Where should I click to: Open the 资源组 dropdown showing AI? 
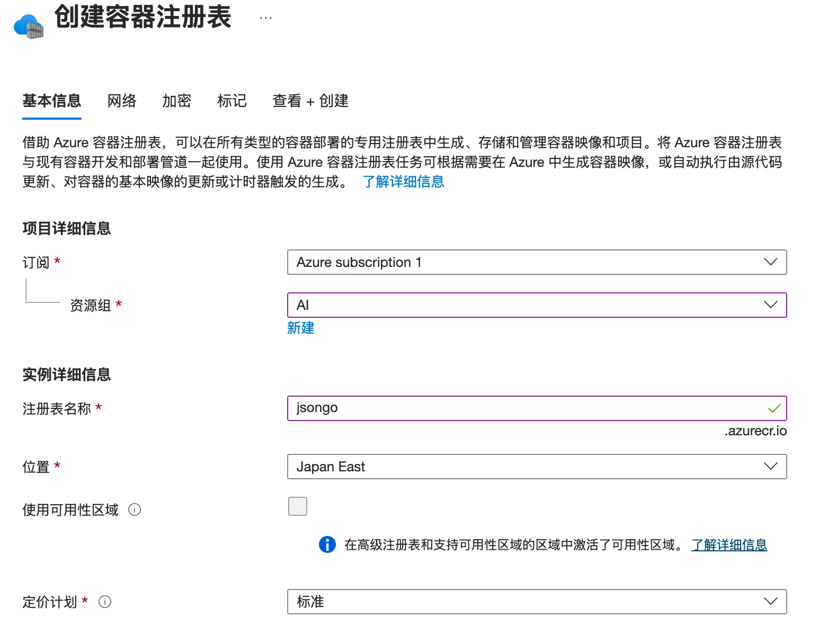tap(536, 305)
